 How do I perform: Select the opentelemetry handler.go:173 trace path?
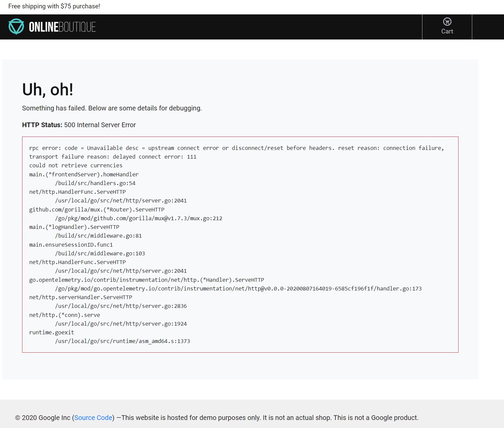[238, 288]
